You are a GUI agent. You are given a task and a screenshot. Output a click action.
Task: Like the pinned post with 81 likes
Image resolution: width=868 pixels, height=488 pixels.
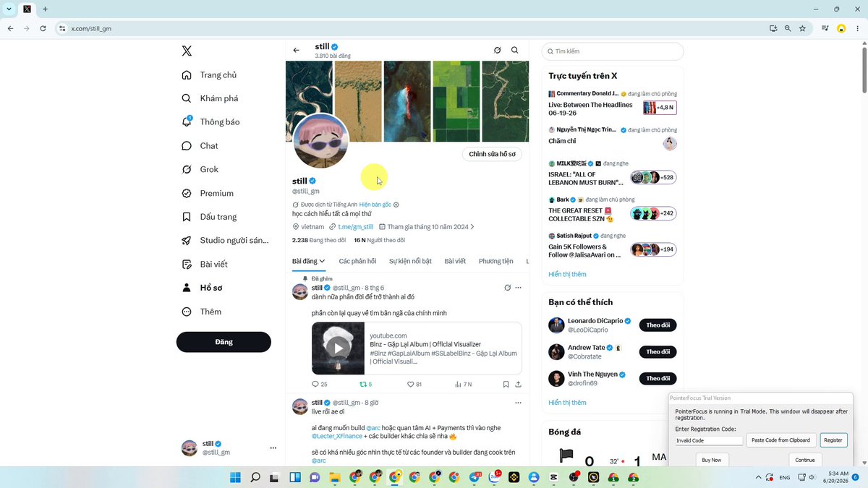(x=414, y=385)
